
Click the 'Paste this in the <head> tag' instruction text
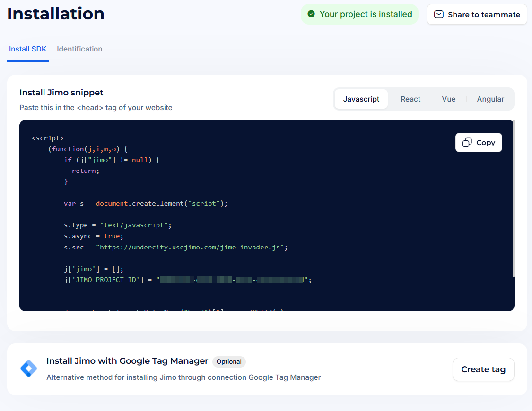96,108
